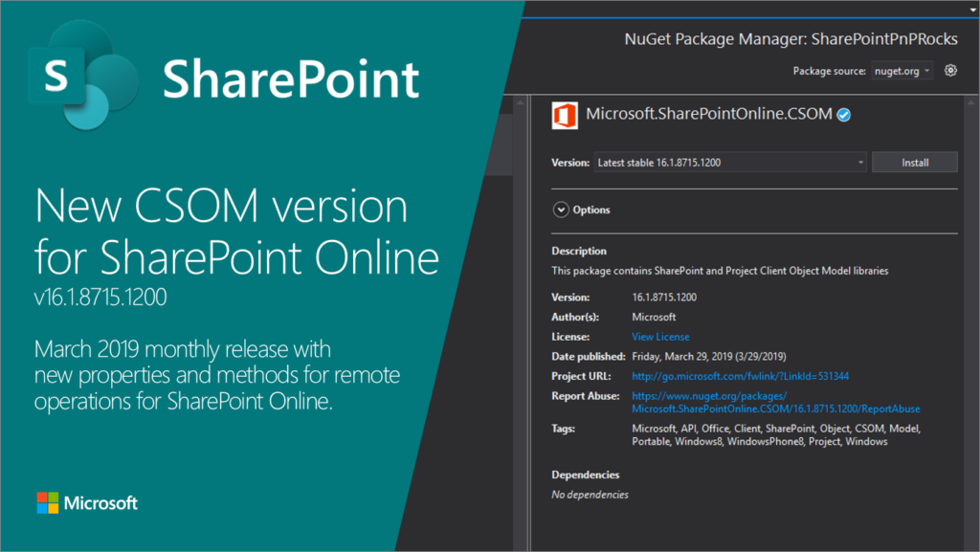Open NuGet package source settings gear
The height and width of the screenshot is (552, 980).
coord(950,71)
